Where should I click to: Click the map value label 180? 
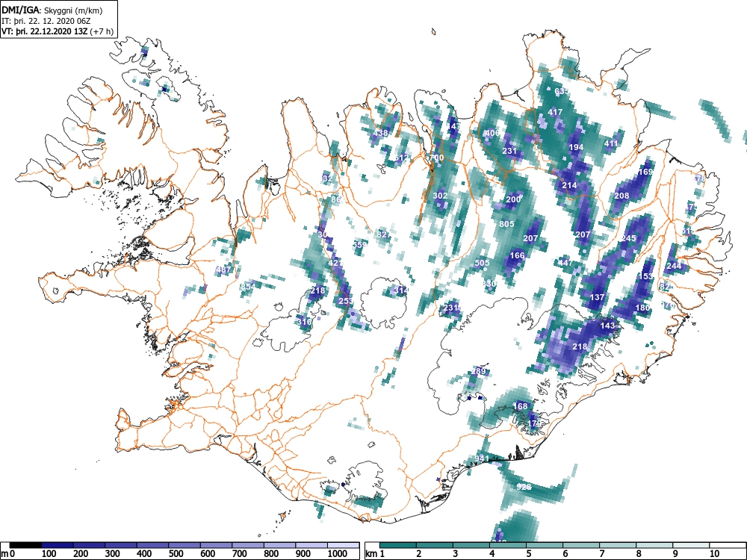[x=642, y=308]
